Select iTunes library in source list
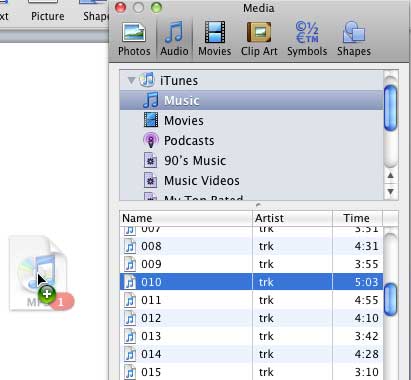The width and height of the screenshot is (411, 380). click(251, 80)
